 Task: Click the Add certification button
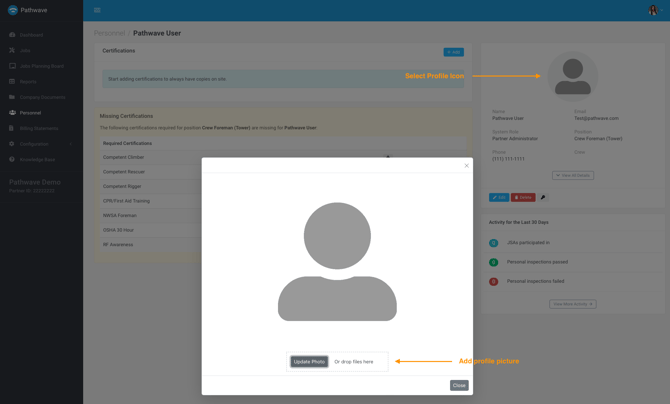tap(453, 52)
